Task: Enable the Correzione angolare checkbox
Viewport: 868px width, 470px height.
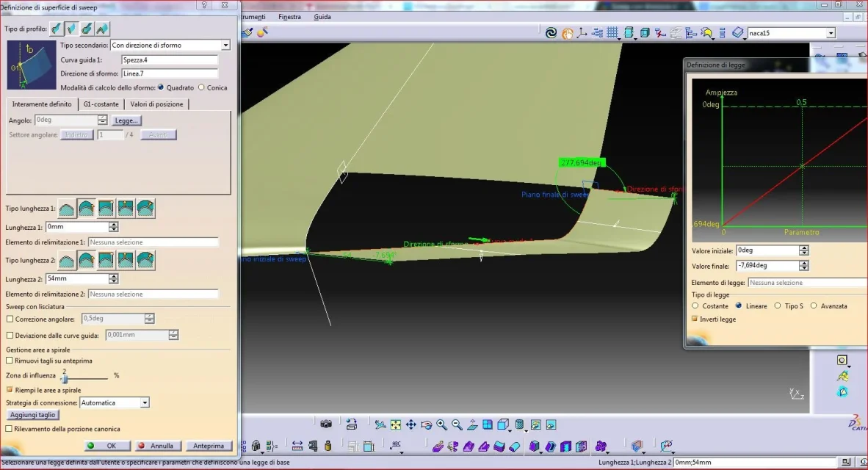Action: [x=10, y=319]
